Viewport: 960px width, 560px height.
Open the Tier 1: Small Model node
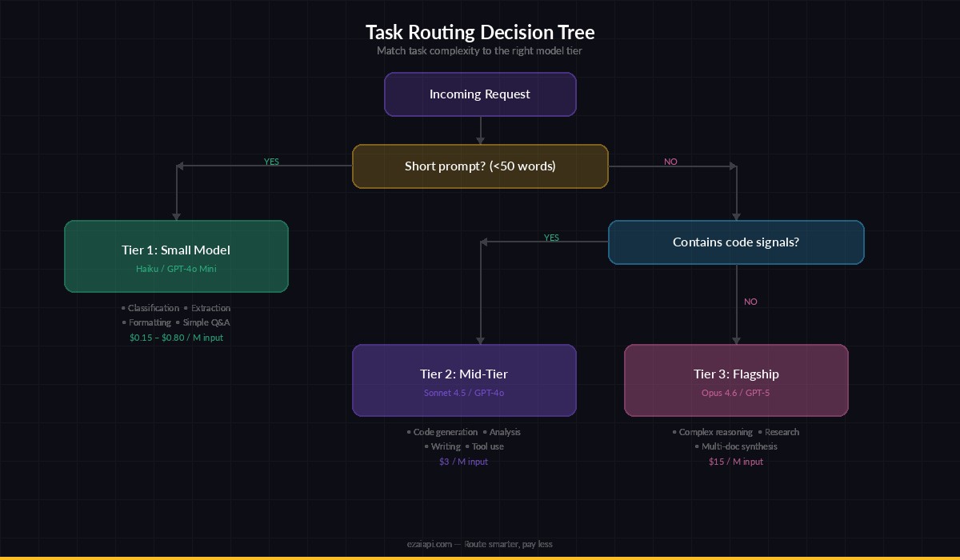click(176, 250)
